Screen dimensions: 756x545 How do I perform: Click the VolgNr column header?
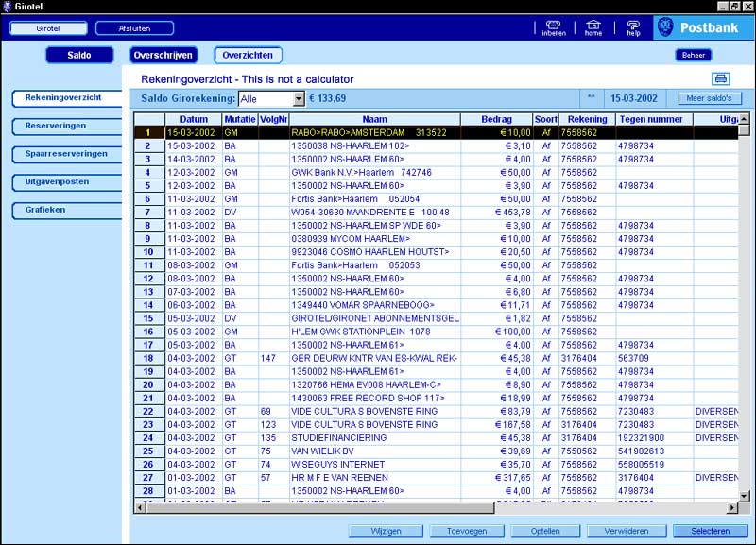(273, 119)
